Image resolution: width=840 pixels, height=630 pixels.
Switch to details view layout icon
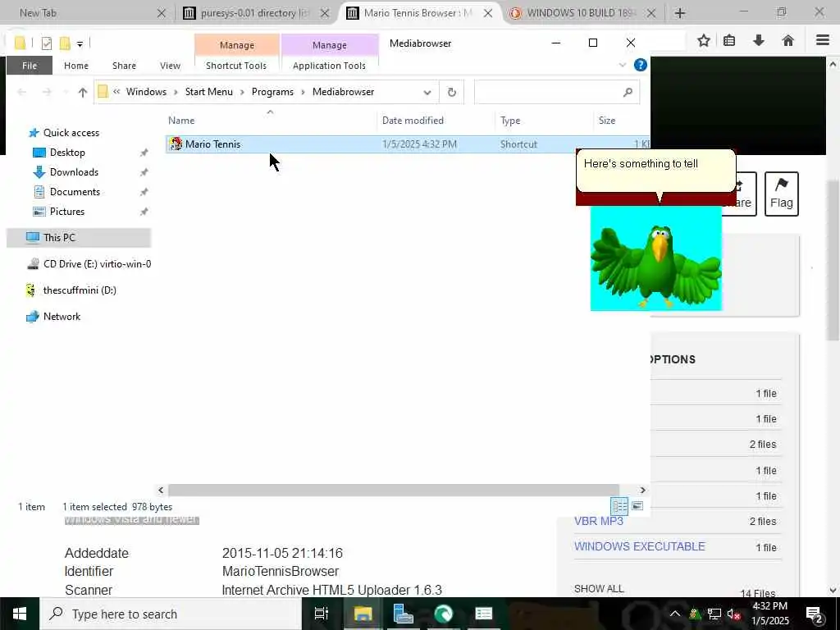[x=620, y=505]
